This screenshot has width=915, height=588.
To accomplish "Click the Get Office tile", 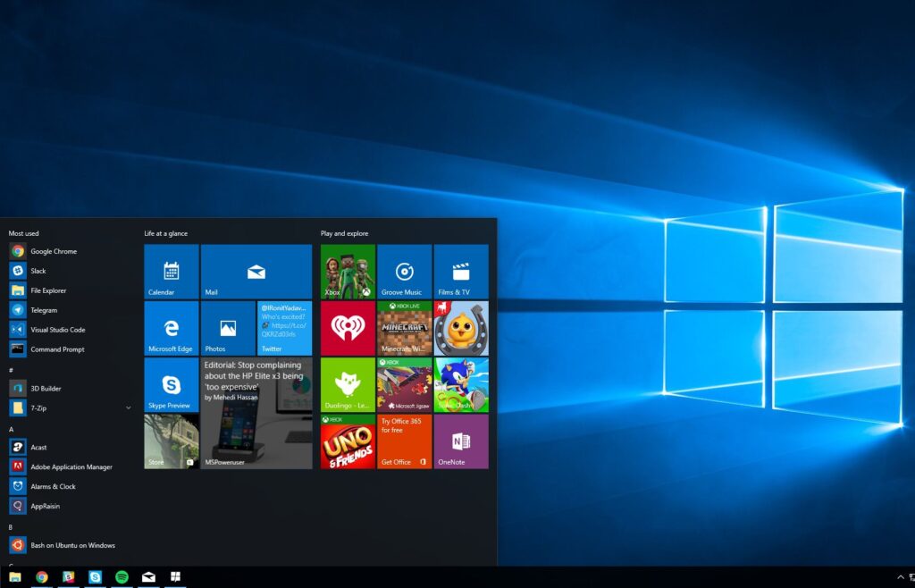I will click(405, 441).
